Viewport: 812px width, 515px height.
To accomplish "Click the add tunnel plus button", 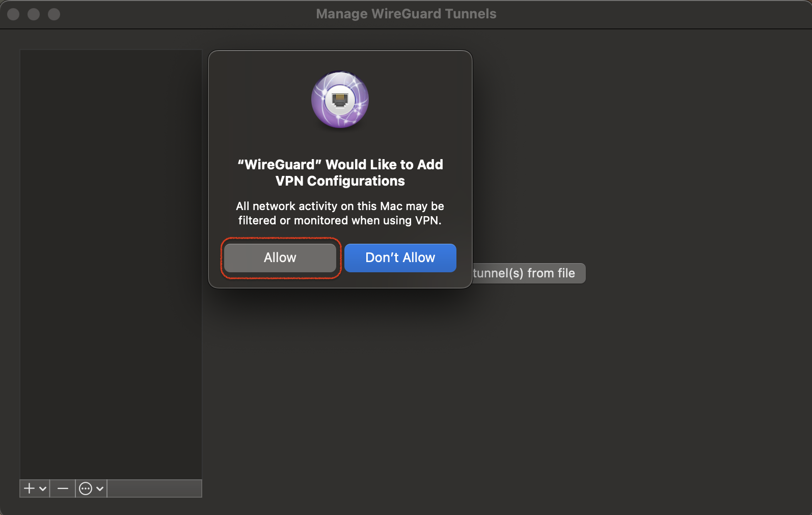I will coord(35,488).
